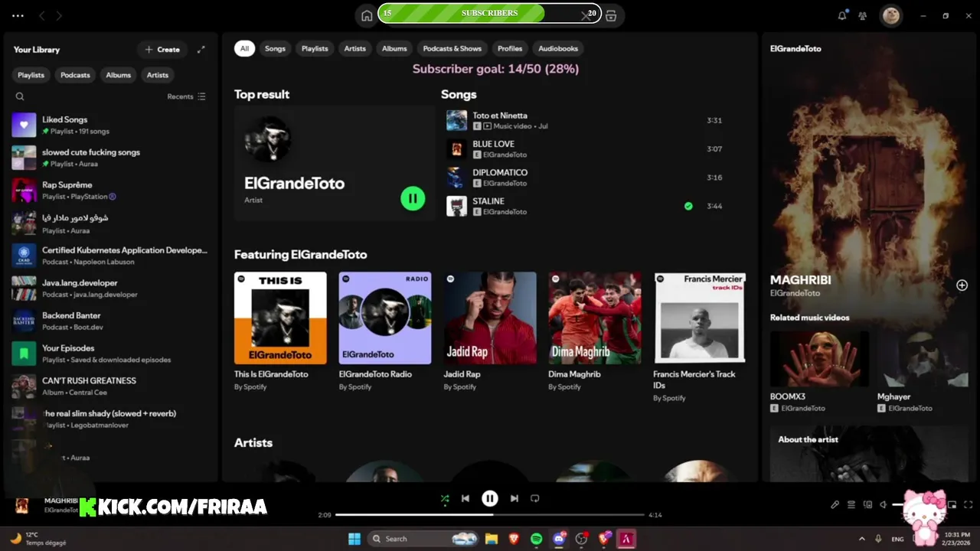The image size is (980, 551).
Task: Show hidden system tray icons chevron
Action: 861,539
